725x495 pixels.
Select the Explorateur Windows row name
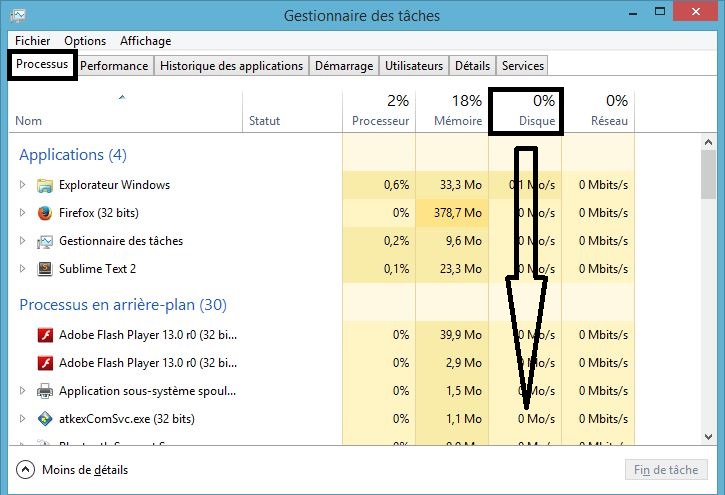pyautogui.click(x=114, y=185)
